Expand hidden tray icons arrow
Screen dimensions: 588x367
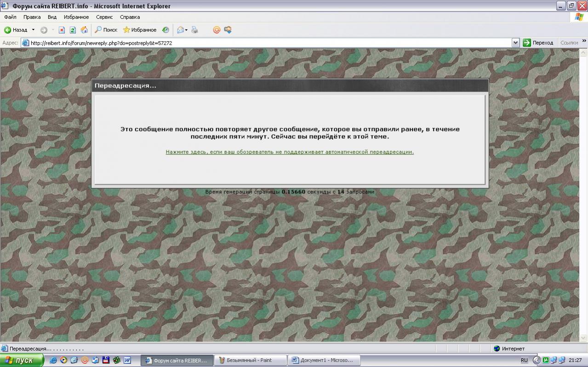point(536,361)
